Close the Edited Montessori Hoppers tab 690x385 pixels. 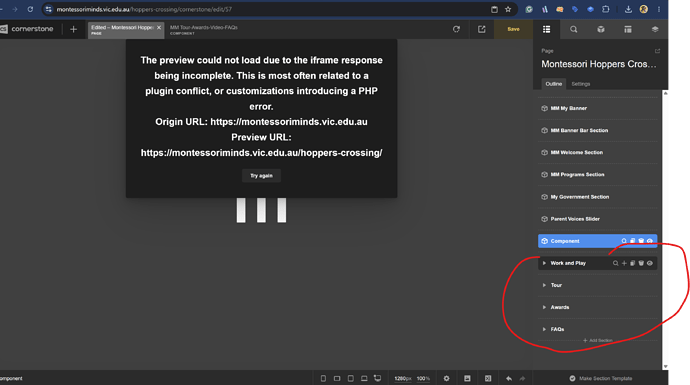pos(159,27)
